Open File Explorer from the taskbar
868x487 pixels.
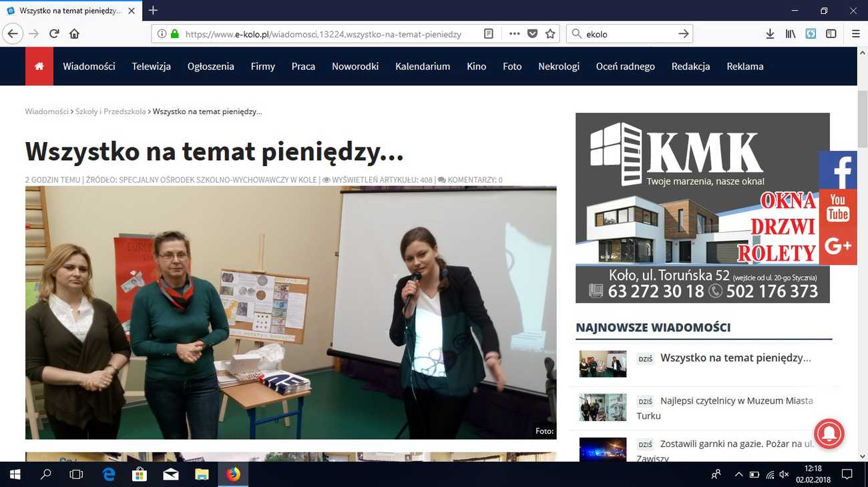click(202, 474)
